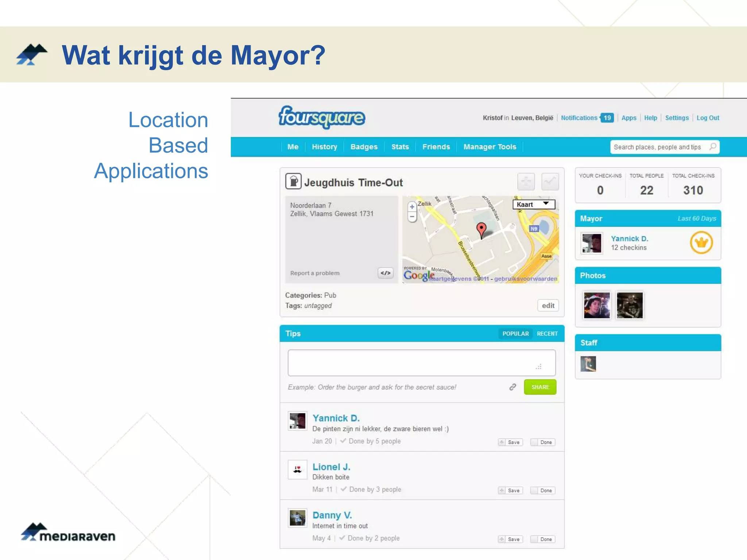
Task: Click the mayor crown icon
Action: (701, 242)
